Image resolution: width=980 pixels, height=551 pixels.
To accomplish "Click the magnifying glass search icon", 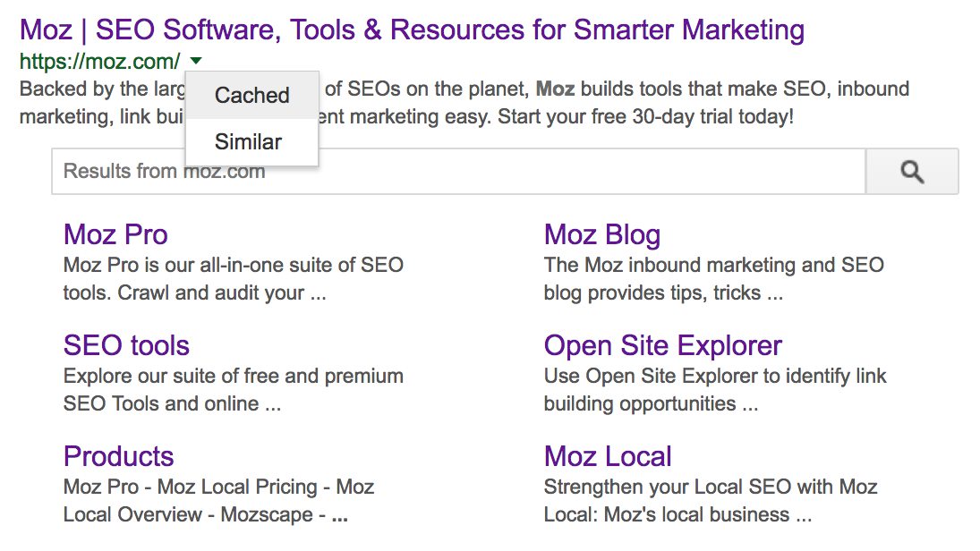I will [912, 172].
